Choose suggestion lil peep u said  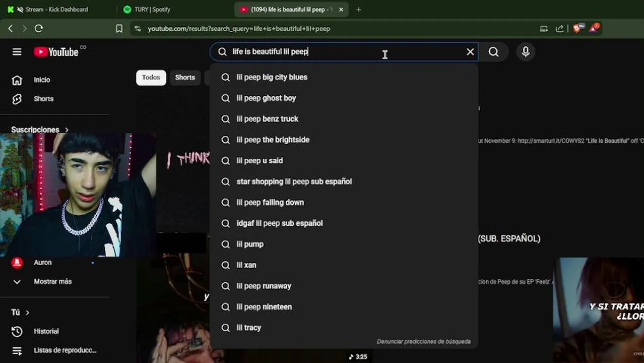344,160
